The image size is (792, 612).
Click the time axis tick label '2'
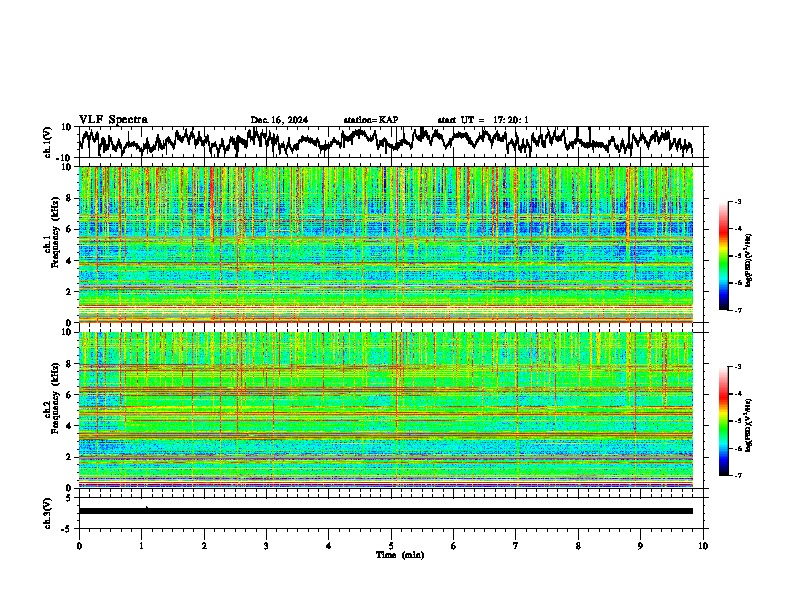coord(204,546)
